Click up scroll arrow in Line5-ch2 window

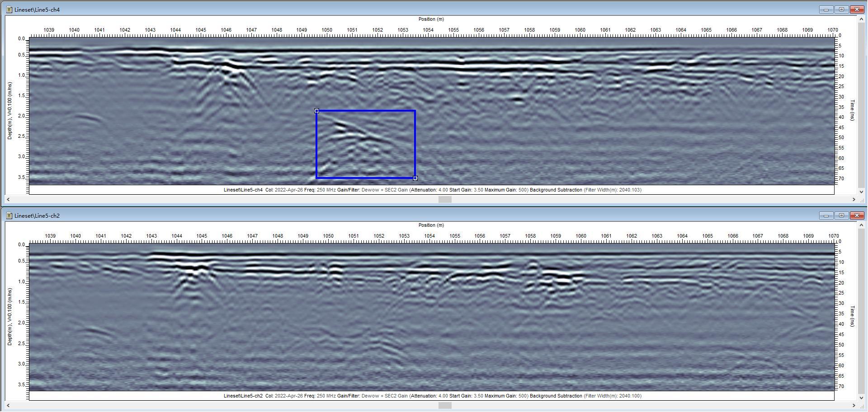(861, 225)
